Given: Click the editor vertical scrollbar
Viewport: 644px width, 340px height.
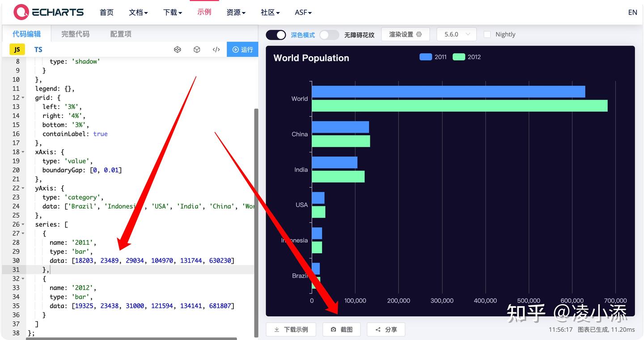Looking at the screenshot, I should (256, 222).
